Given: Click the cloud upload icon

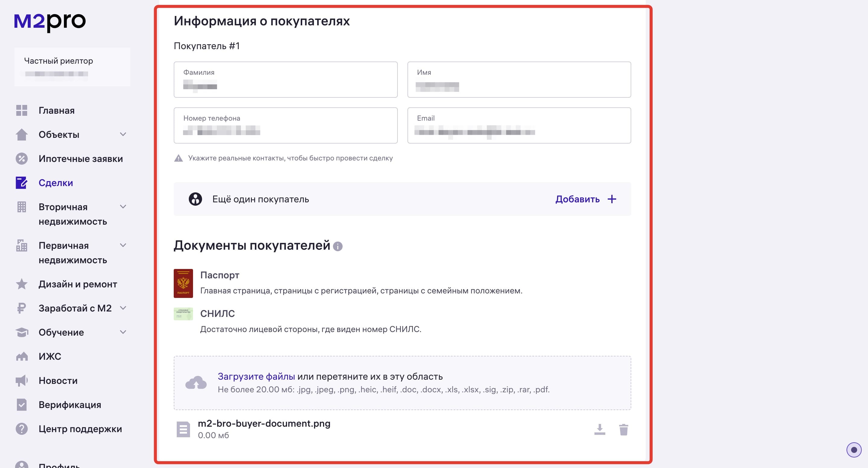Looking at the screenshot, I should point(196,383).
